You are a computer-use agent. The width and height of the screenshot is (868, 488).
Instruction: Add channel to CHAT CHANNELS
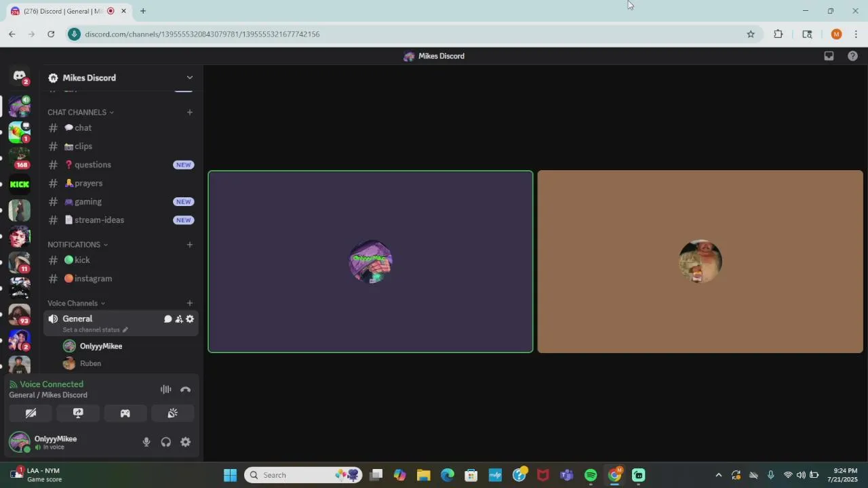190,113
